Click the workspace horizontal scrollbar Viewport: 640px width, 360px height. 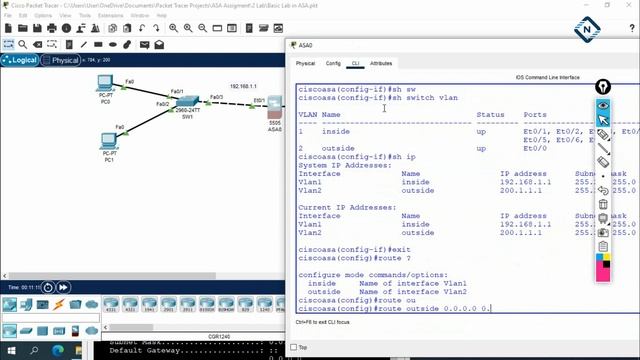(112, 276)
